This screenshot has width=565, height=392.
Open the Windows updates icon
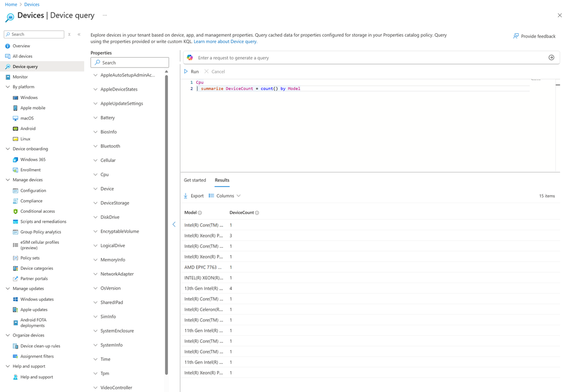click(15, 299)
